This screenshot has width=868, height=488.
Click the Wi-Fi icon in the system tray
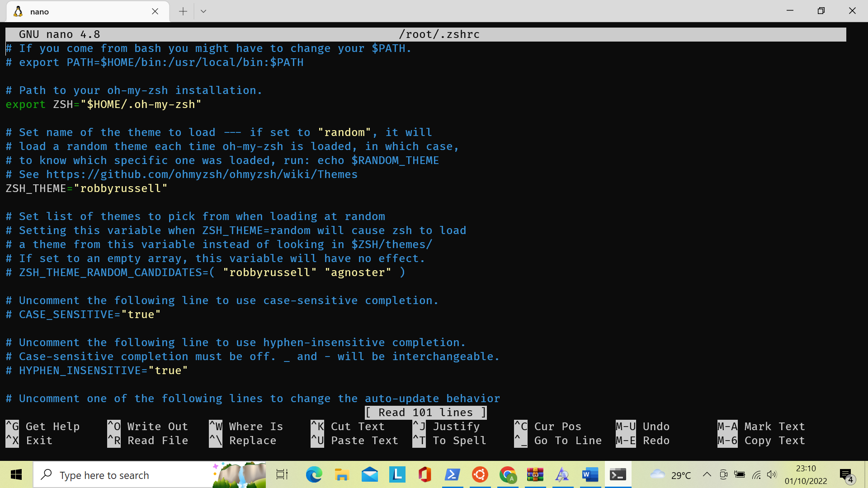[x=756, y=475]
